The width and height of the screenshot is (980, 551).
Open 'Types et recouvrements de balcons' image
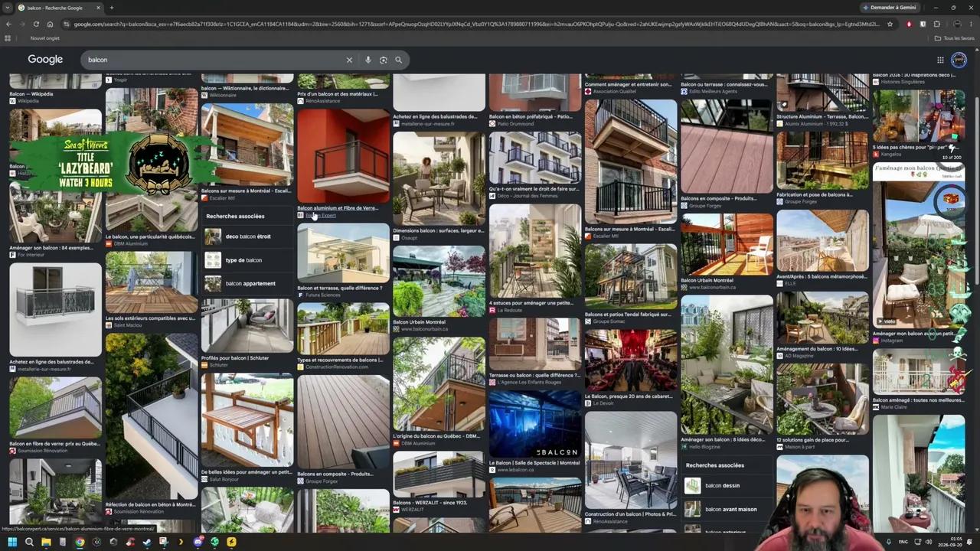(343, 329)
